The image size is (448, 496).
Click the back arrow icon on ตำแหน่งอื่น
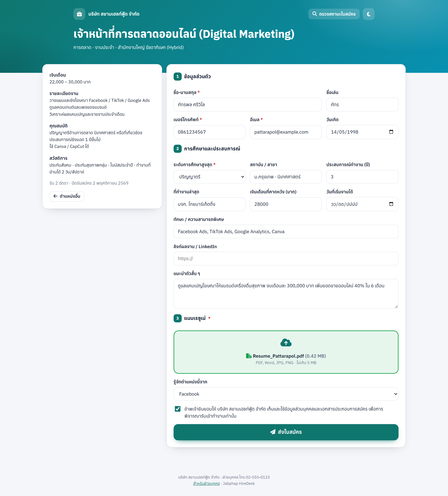point(56,196)
